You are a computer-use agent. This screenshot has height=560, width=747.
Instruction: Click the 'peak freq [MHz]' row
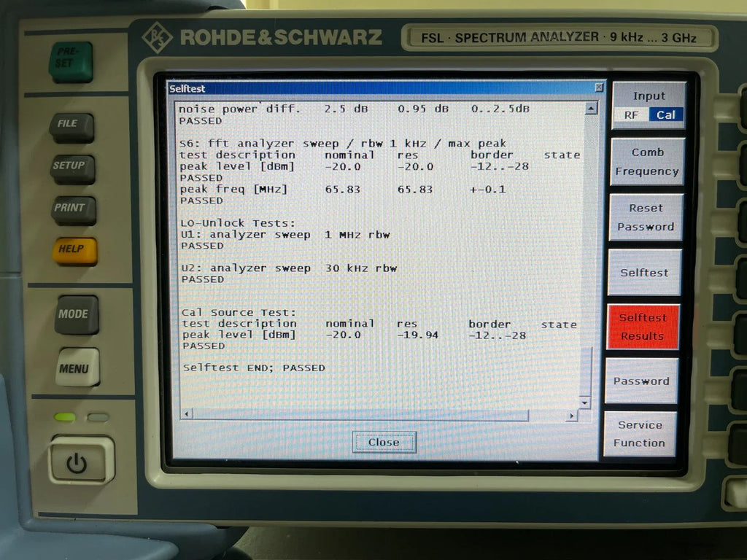pyautogui.click(x=343, y=190)
